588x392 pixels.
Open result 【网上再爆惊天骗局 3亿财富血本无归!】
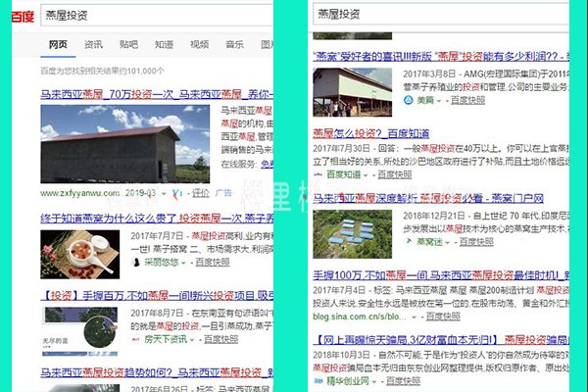point(441,340)
